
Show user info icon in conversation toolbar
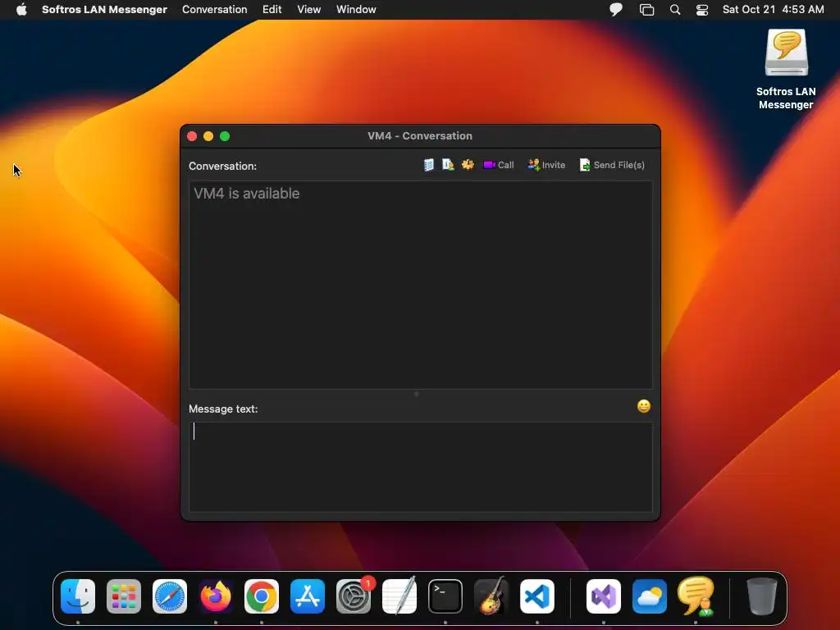click(448, 165)
